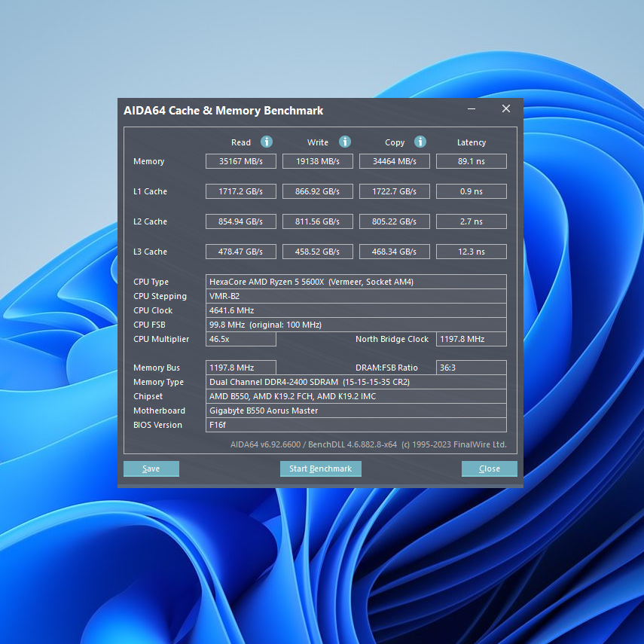Click the Close button at bottom right

[x=489, y=469]
